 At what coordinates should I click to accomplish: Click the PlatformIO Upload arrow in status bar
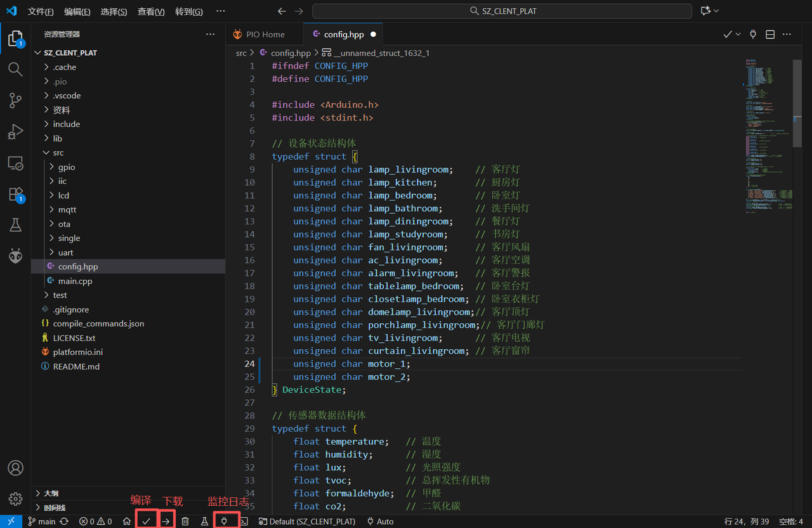pos(166,521)
